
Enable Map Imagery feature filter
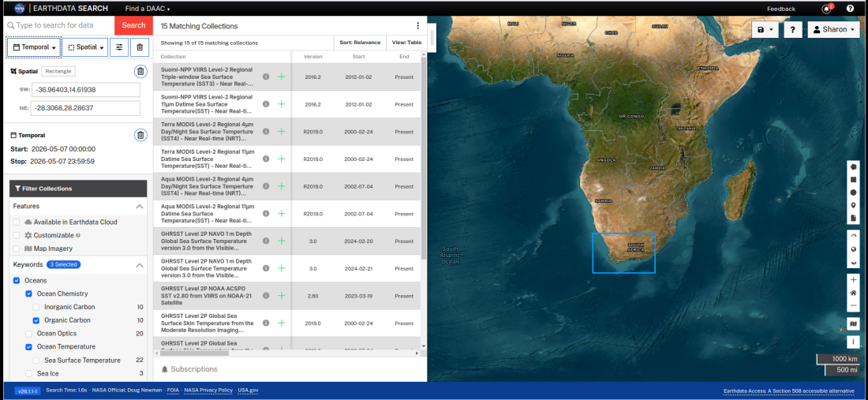17,249
